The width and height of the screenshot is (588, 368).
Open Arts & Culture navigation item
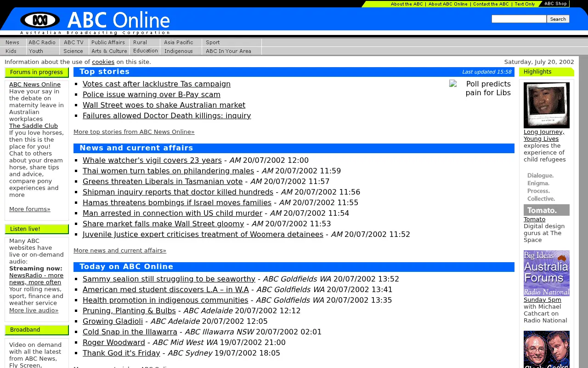[x=109, y=51]
